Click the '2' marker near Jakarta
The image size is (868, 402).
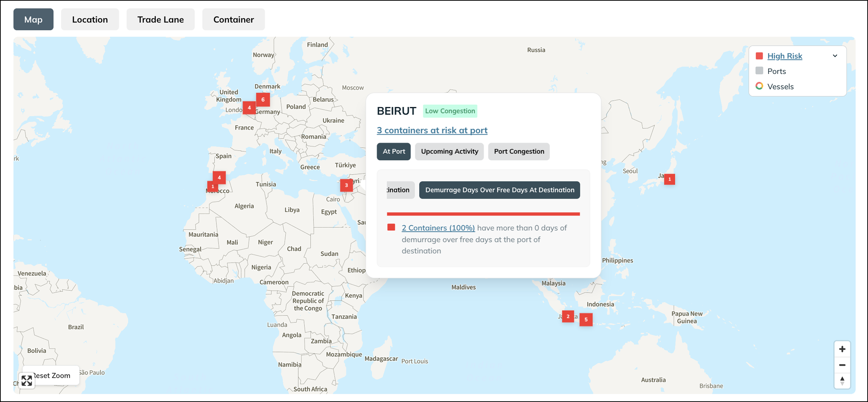click(568, 316)
